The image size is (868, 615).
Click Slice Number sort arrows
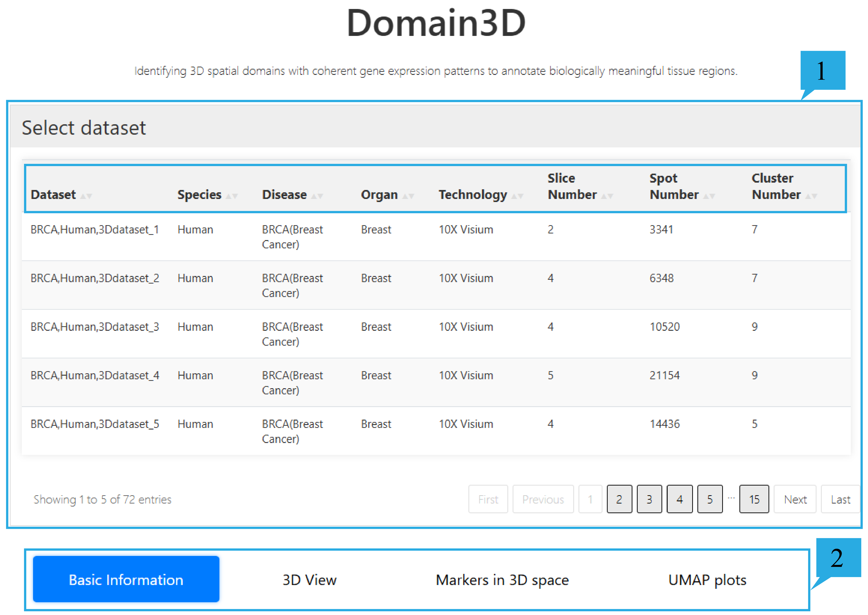[x=607, y=196]
